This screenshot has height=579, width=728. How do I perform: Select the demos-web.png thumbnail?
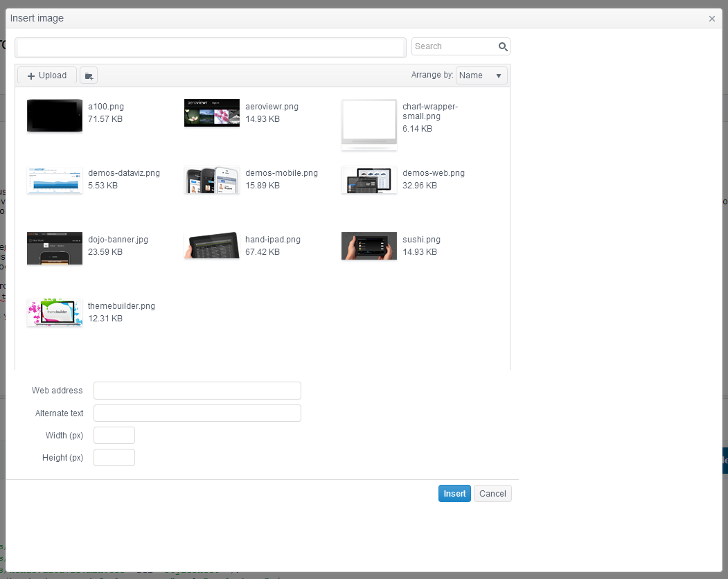369,179
